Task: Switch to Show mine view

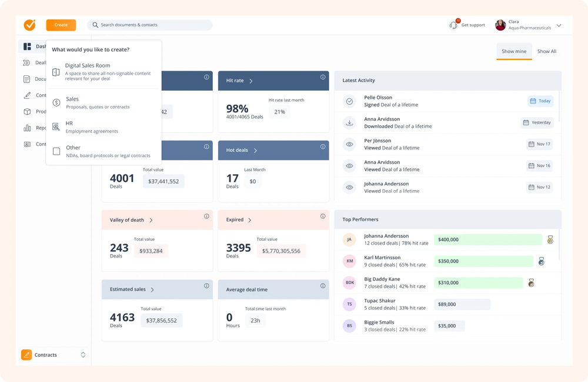Action: click(x=514, y=51)
